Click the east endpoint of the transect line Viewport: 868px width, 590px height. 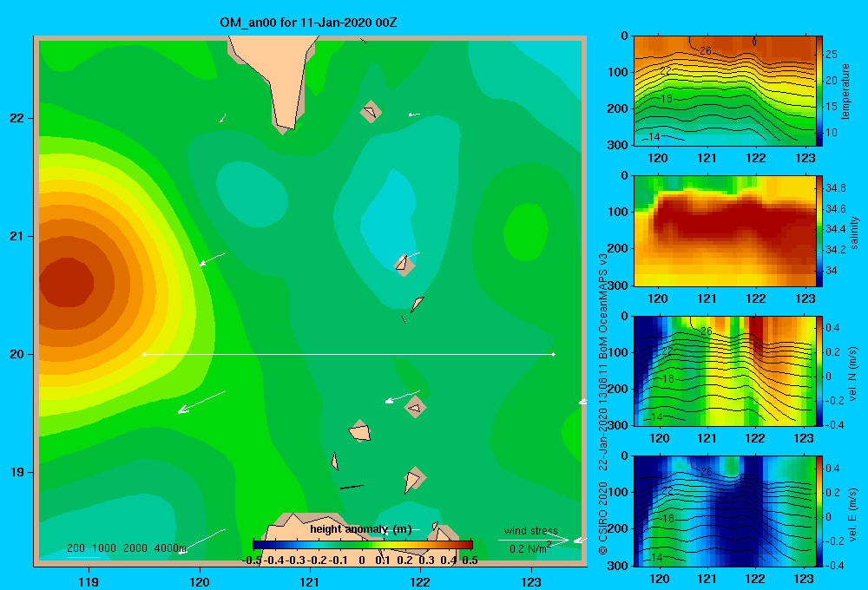point(554,354)
